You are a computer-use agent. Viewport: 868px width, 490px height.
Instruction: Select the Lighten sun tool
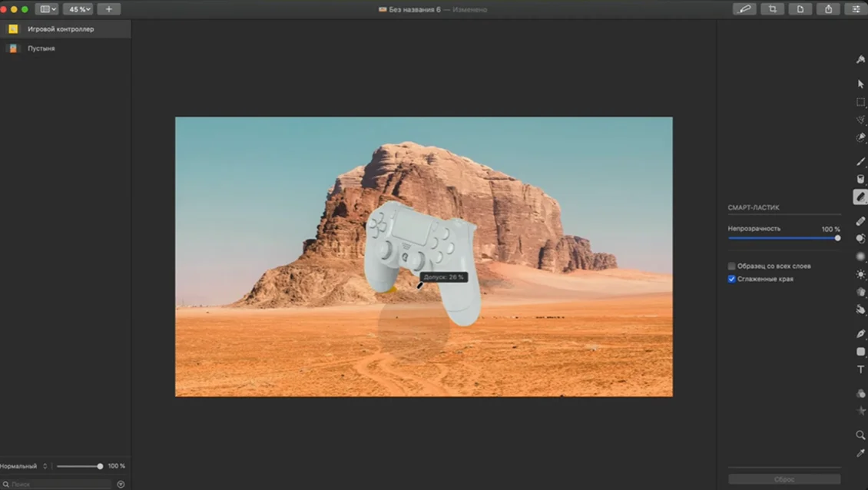(860, 274)
